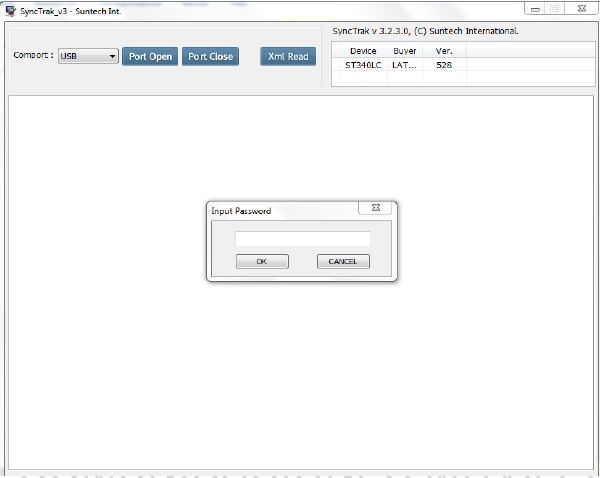This screenshot has height=478, width=600.
Task: Open the Comport USB dropdown
Action: (88, 56)
